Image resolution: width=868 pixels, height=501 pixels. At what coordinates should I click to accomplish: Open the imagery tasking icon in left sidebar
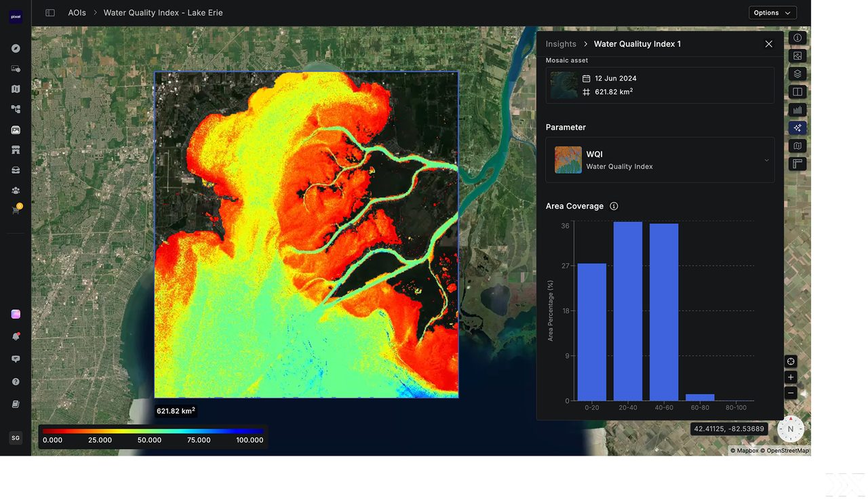pyautogui.click(x=16, y=68)
